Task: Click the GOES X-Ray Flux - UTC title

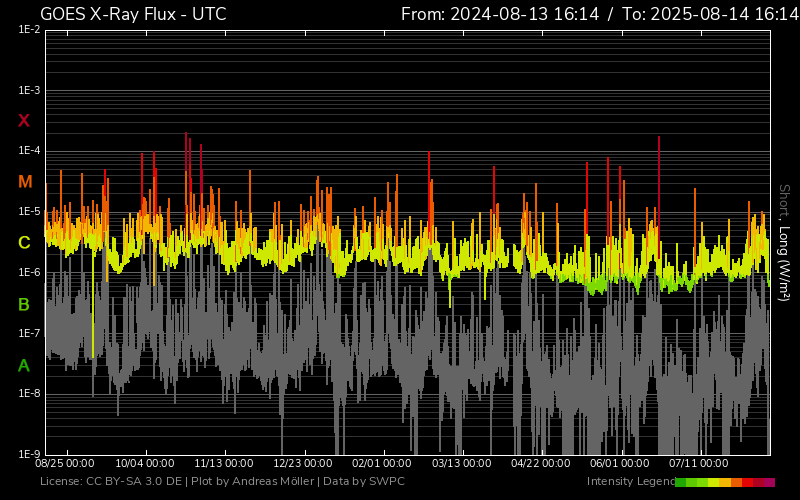Action: click(133, 14)
